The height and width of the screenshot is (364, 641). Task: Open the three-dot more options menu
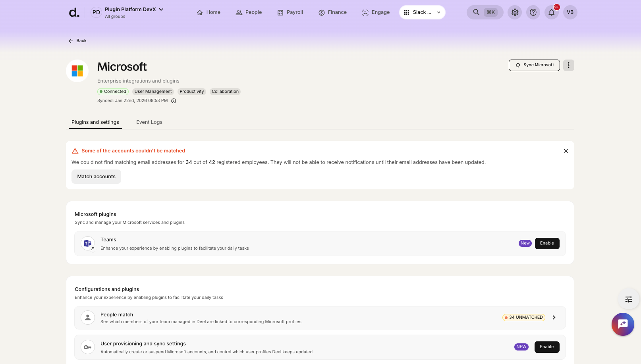[568, 65]
